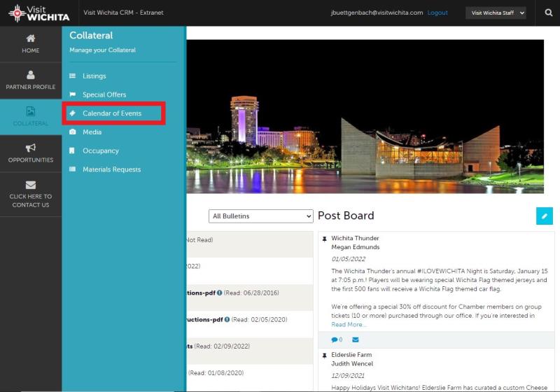Click the tions-pdf bulletin link
This screenshot has width=560, height=392.
click(201, 293)
